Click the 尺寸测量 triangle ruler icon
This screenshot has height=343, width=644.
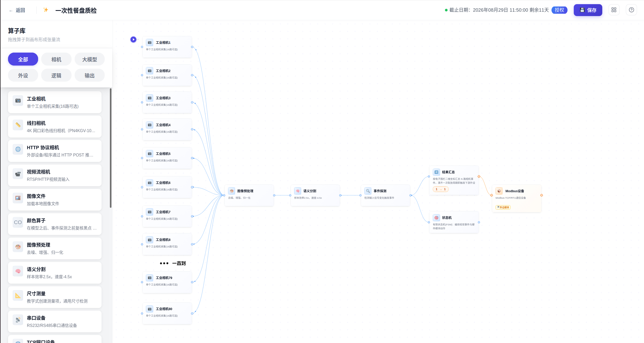(18, 296)
